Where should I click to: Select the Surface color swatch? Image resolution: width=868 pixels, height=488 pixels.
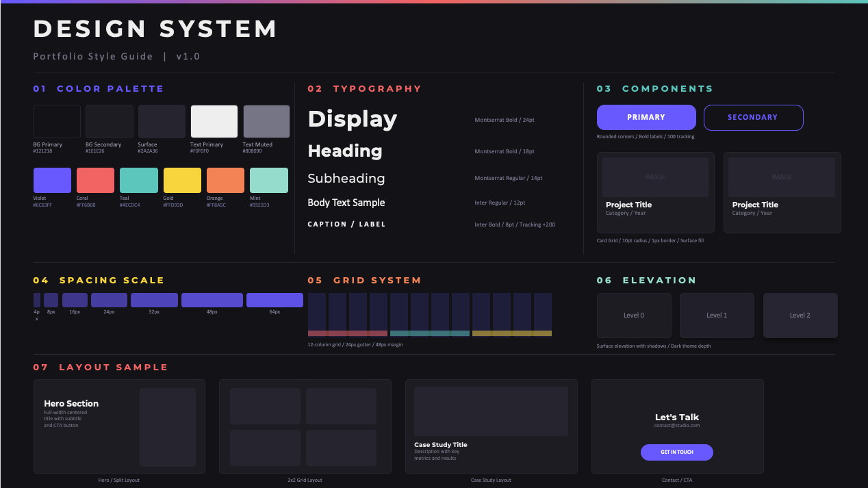162,121
